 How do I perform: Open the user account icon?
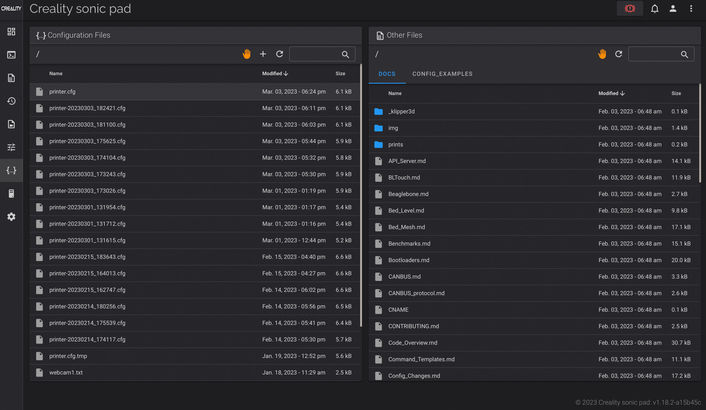[673, 9]
